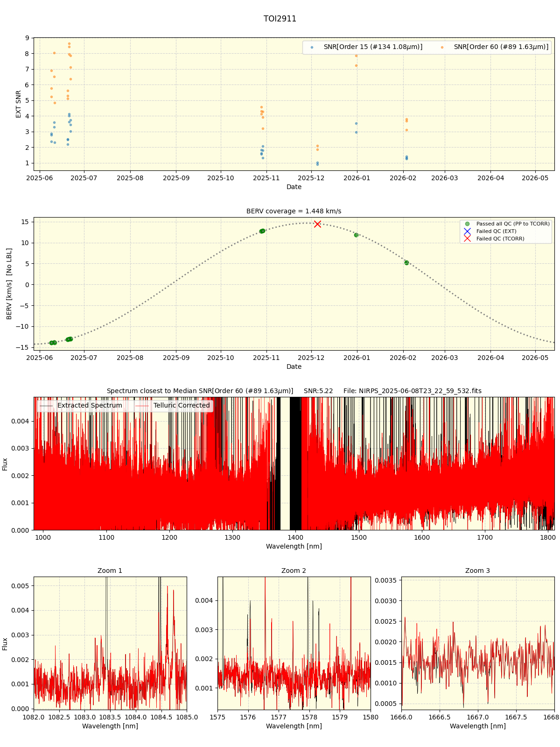560x747 pixels.
Task: Click the blue X Failed QC (EXT) legend marker
Action: click(x=467, y=231)
